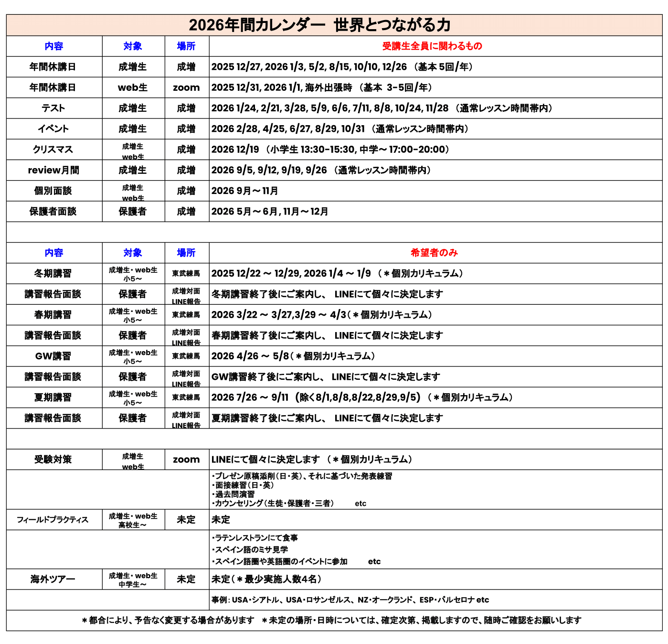The width and height of the screenshot is (668, 644).
Task: Click the title 2026年間カレンダー 世界とつながる力
Action: pos(319,25)
